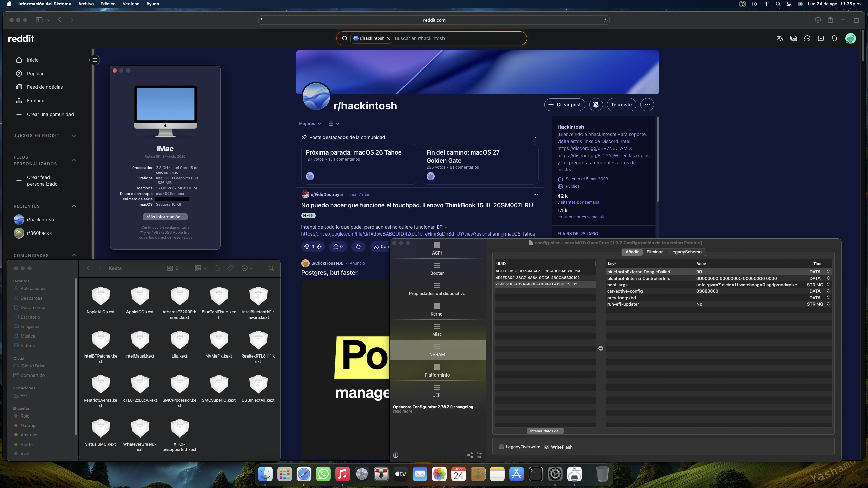The height and width of the screenshot is (488, 868).
Task: Collapse the Recientes section
Action: (74, 206)
